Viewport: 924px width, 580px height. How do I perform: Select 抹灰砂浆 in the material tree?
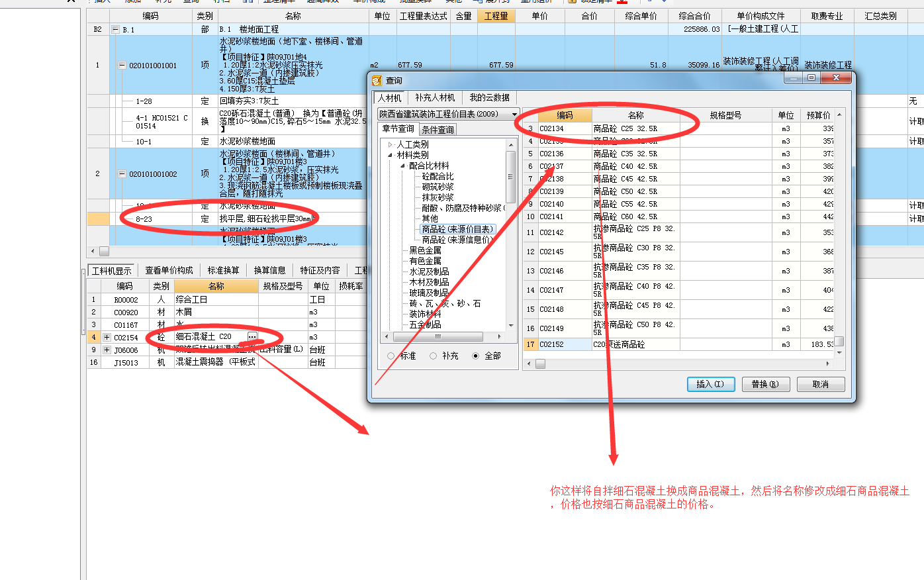[438, 197]
